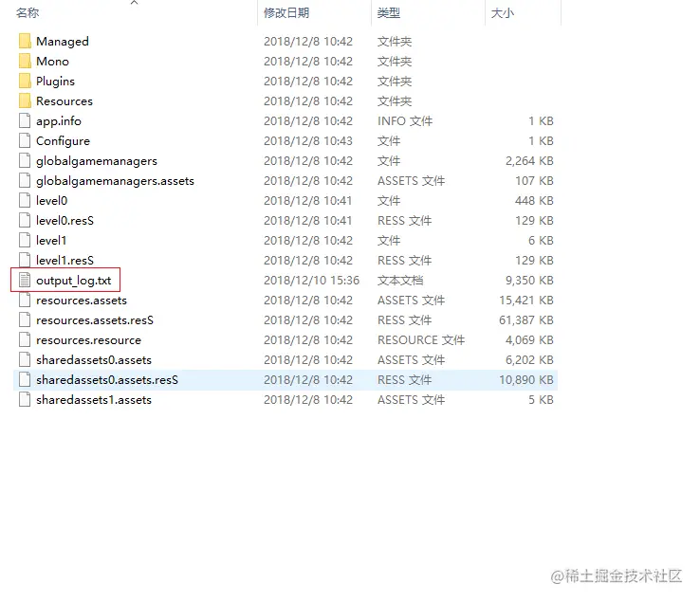Select the level1.resS file name
This screenshot has height=602, width=700.
[64, 260]
